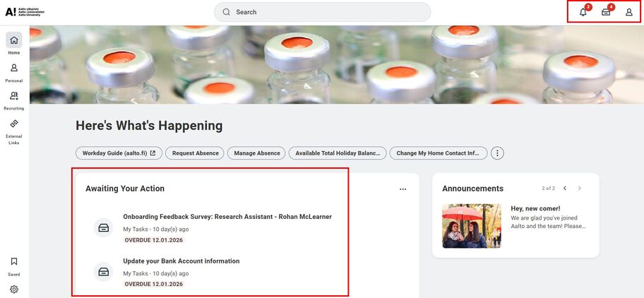Open the Personal sidebar section
The width and height of the screenshot is (644, 298).
pyautogui.click(x=14, y=73)
